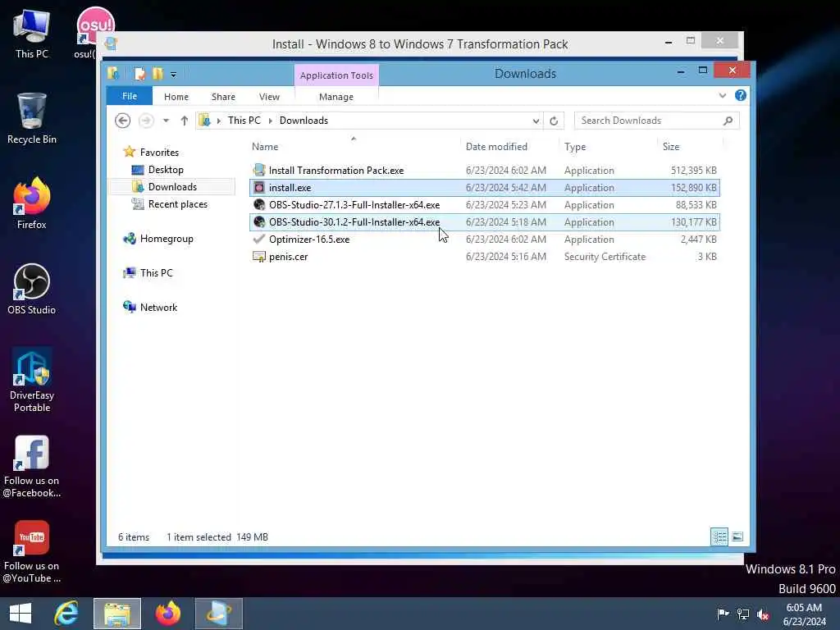Select the Security Certificate .cer file
The height and width of the screenshot is (630, 840).
pos(484,257)
